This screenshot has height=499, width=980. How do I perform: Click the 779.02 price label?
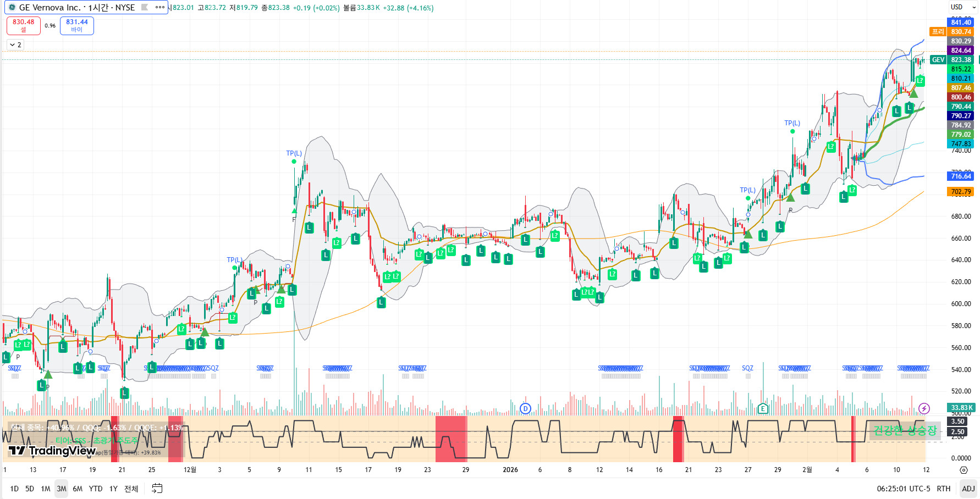point(961,135)
